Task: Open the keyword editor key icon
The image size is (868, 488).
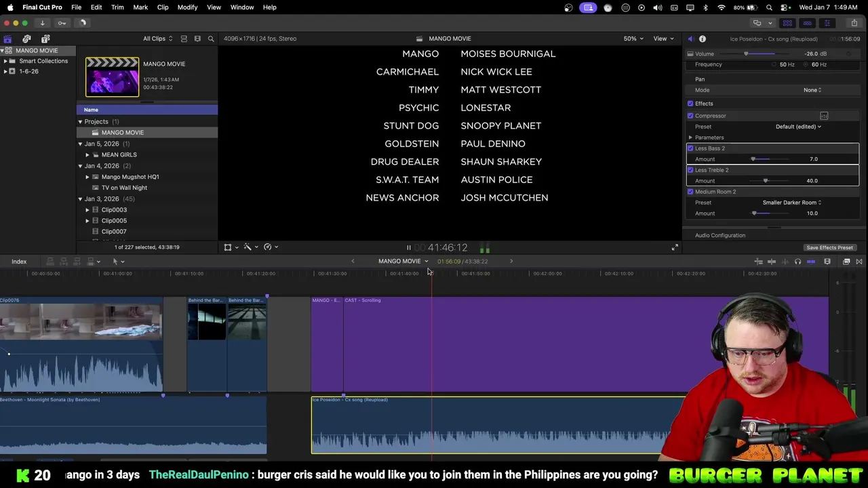Action: [x=62, y=23]
